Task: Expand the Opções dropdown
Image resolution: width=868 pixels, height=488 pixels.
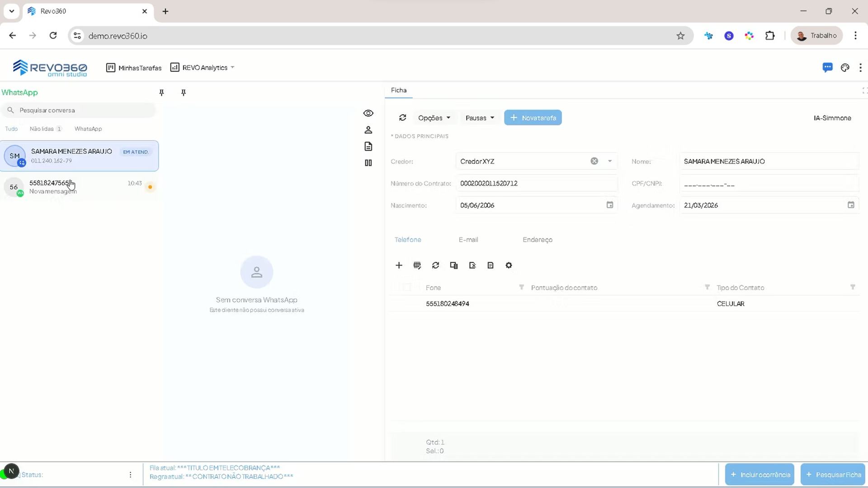Action: 434,117
